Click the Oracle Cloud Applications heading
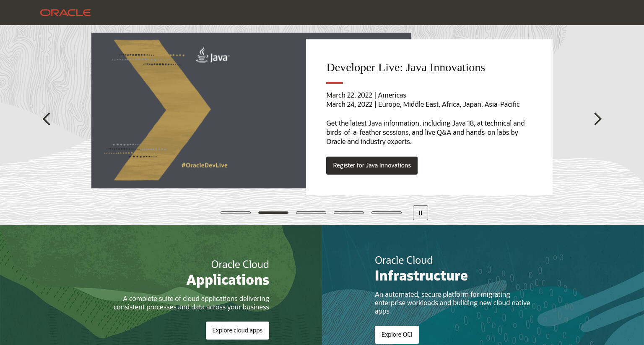The height and width of the screenshot is (345, 644). (x=228, y=273)
